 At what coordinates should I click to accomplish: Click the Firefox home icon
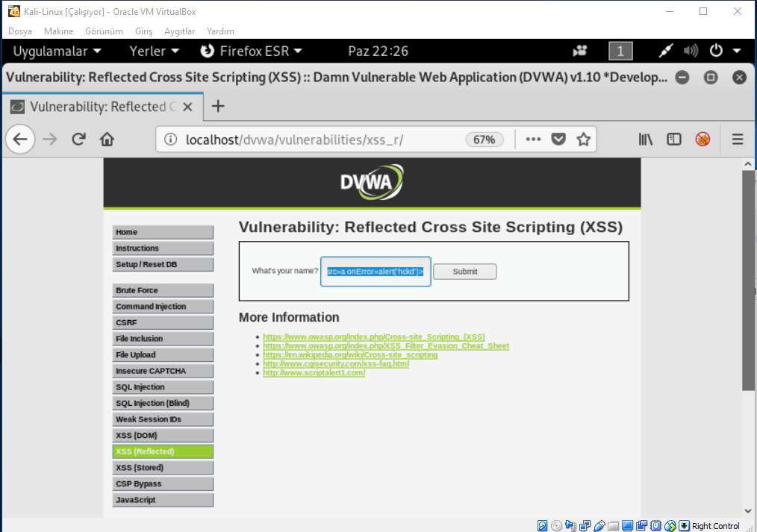coord(107,140)
